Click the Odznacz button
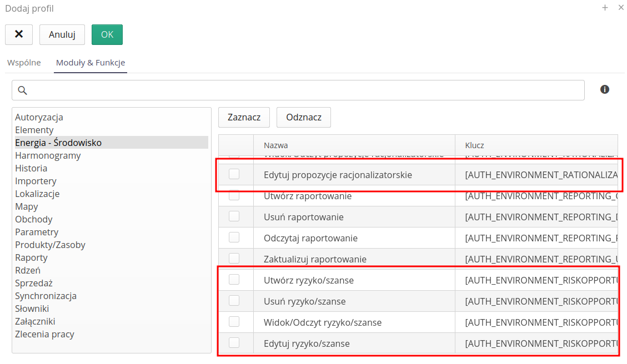The width and height of the screenshot is (627, 364). [304, 117]
